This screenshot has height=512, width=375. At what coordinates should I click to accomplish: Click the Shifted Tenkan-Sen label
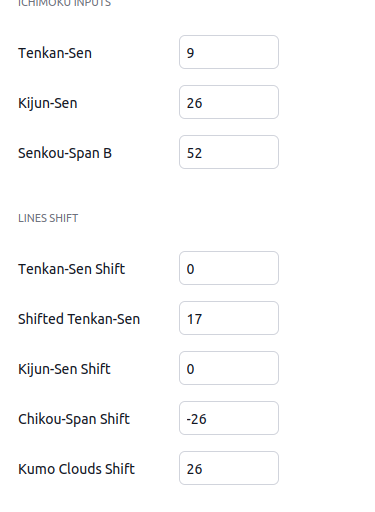point(79,319)
